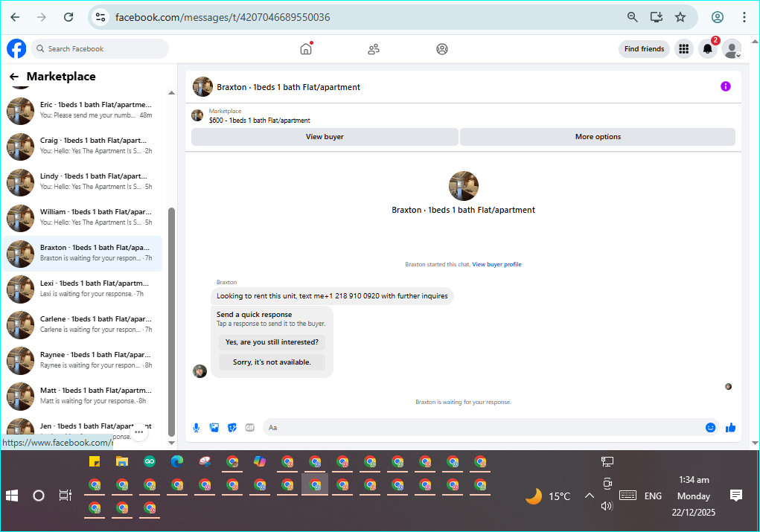Screen dimensions: 760x532
Task: Open Lexi's apartment conversation
Action: 83,289
